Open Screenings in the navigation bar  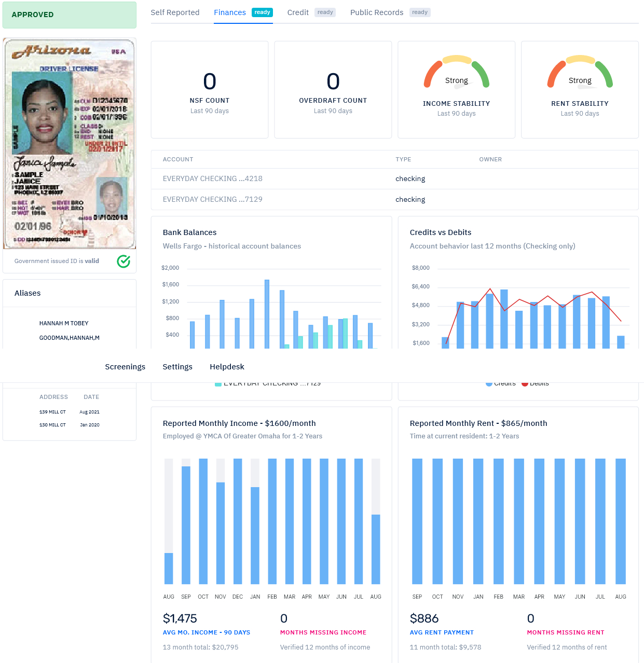point(125,367)
